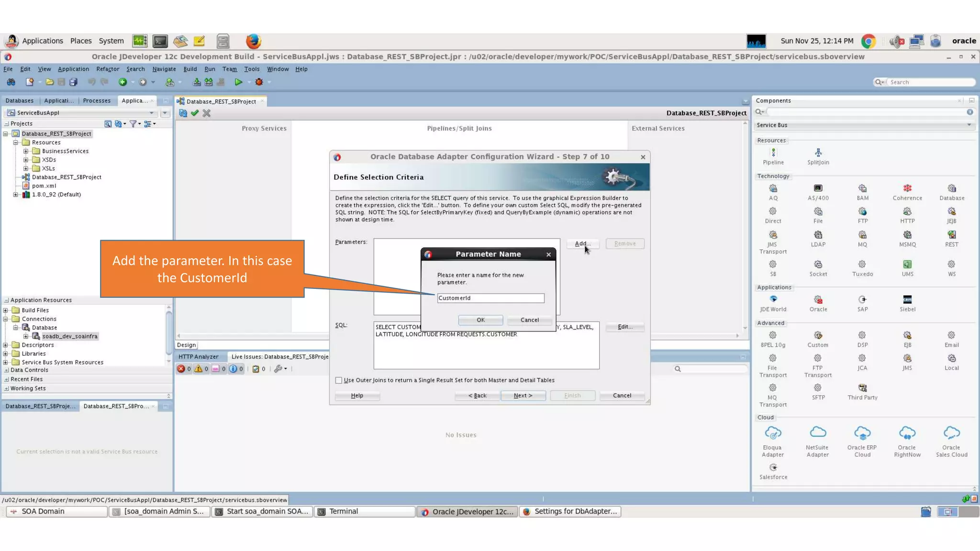The height and width of the screenshot is (551, 980).
Task: Switch to the HTTP Analyzer tab
Action: click(198, 357)
